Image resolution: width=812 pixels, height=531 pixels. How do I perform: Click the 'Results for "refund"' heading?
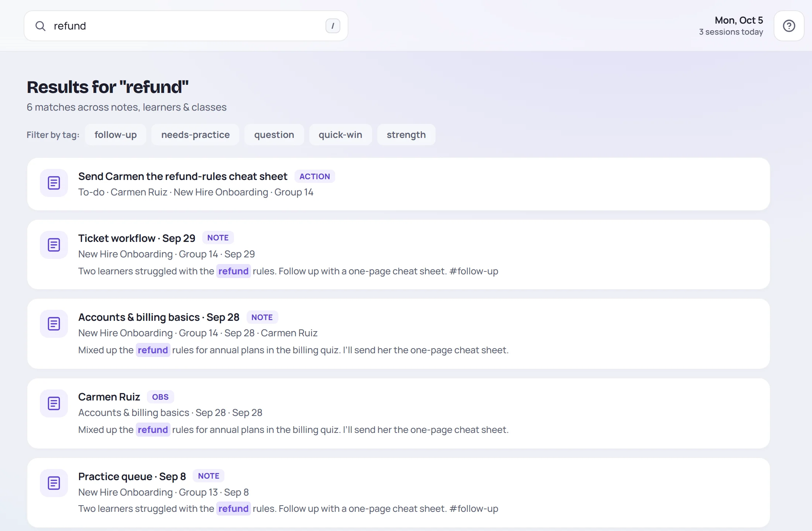(x=108, y=87)
